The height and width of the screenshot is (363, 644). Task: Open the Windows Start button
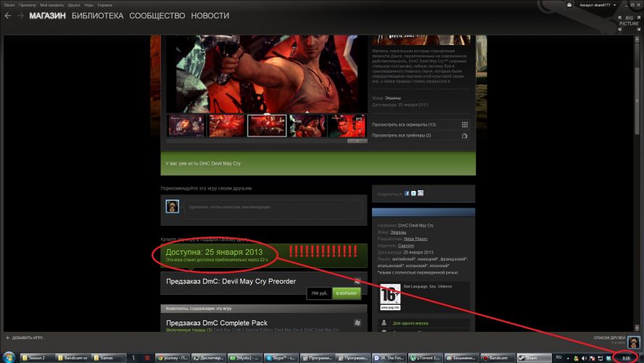tap(8, 357)
